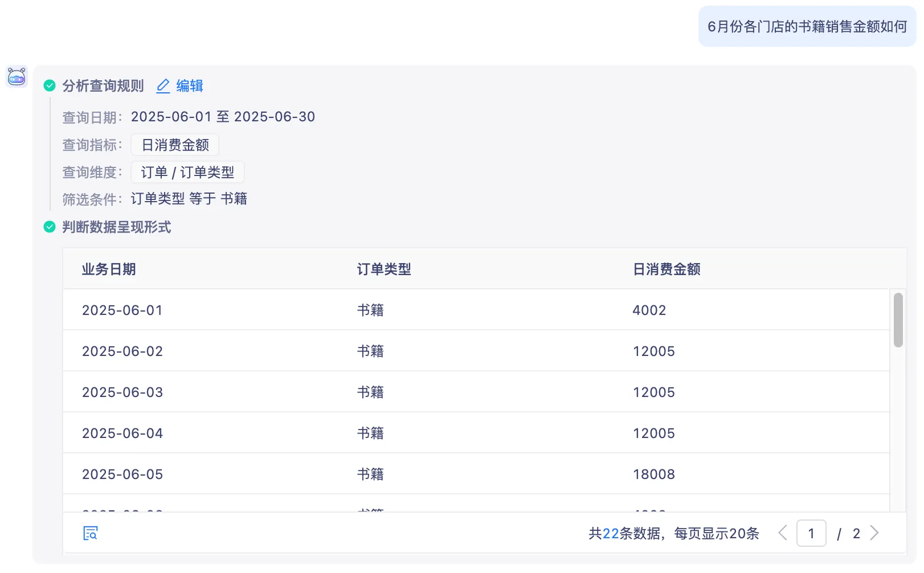924x573 pixels.
Task: Click the 日消费金额 column header
Action: [x=667, y=269]
